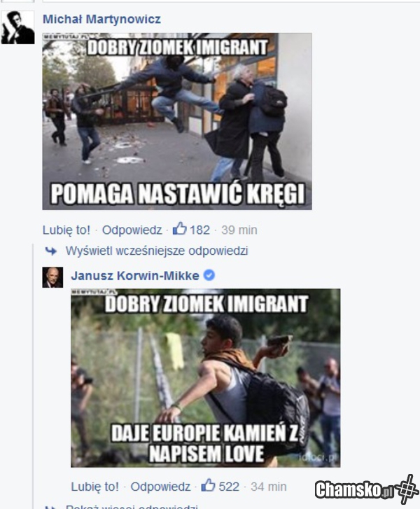
Task: Click the reply arrow icon beside earlier replies
Action: [51, 251]
